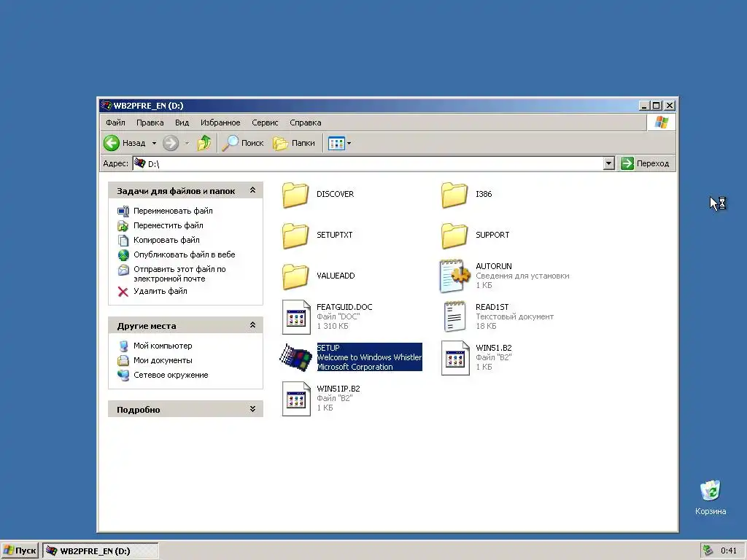This screenshot has width=747, height=560.
Task: Open the Пуск start menu
Action: (20, 551)
